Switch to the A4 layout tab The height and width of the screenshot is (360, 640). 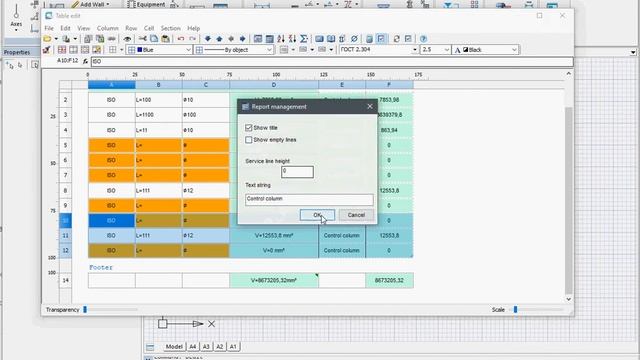(193, 347)
